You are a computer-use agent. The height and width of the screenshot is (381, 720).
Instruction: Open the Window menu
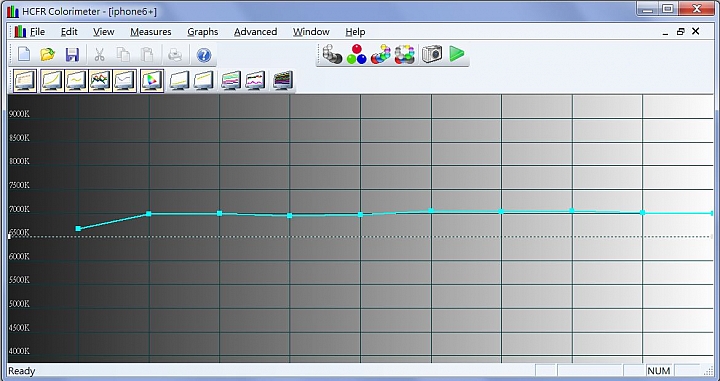coord(311,32)
